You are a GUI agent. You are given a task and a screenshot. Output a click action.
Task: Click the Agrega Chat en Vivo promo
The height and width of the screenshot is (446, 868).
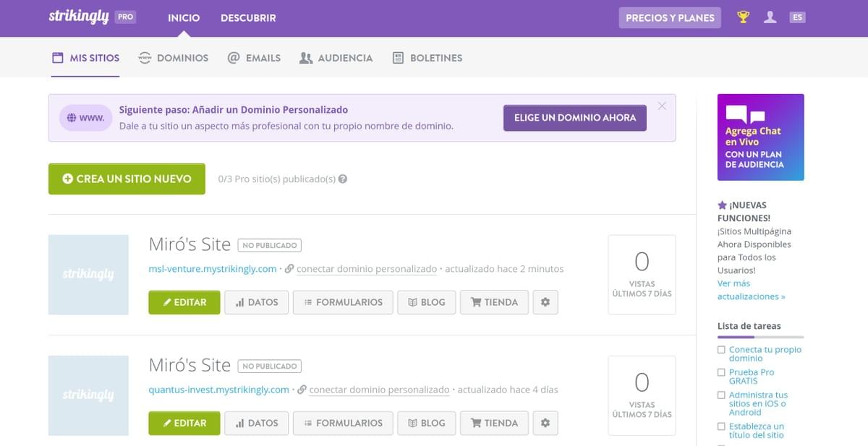coord(760,137)
